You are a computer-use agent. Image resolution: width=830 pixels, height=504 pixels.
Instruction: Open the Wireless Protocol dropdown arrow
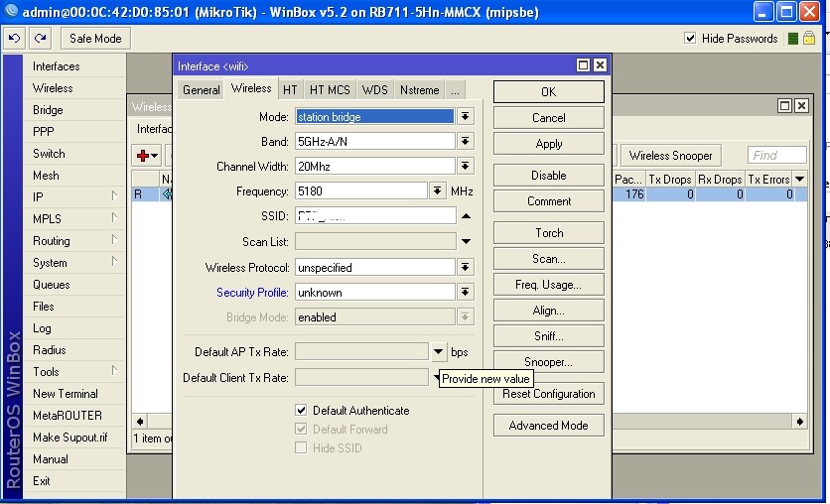click(466, 267)
